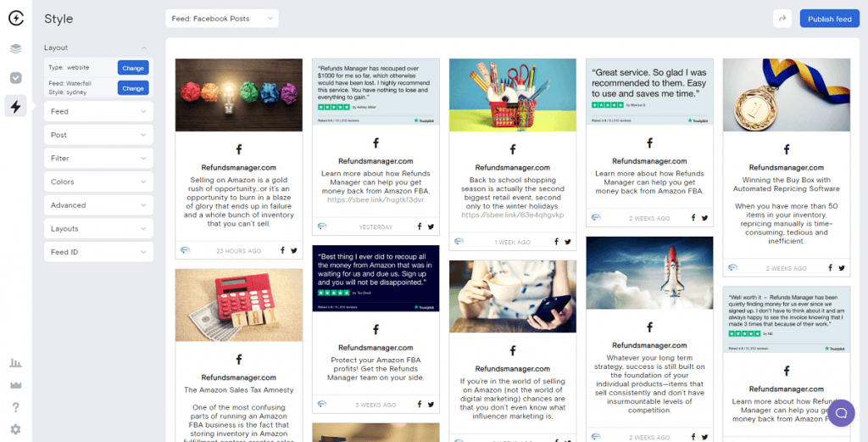Click the gold medal image
The height and width of the screenshot is (442, 868).
coord(787,95)
